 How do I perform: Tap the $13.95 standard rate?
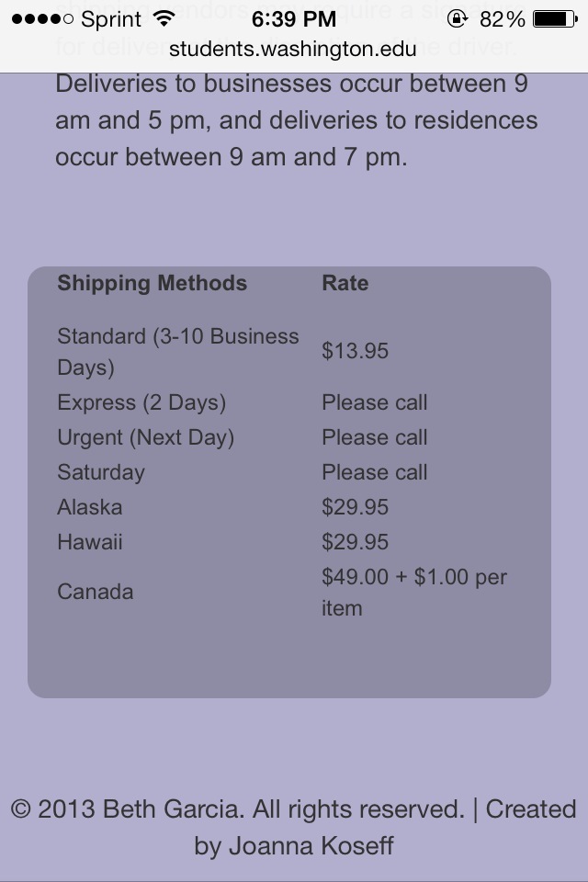355,351
